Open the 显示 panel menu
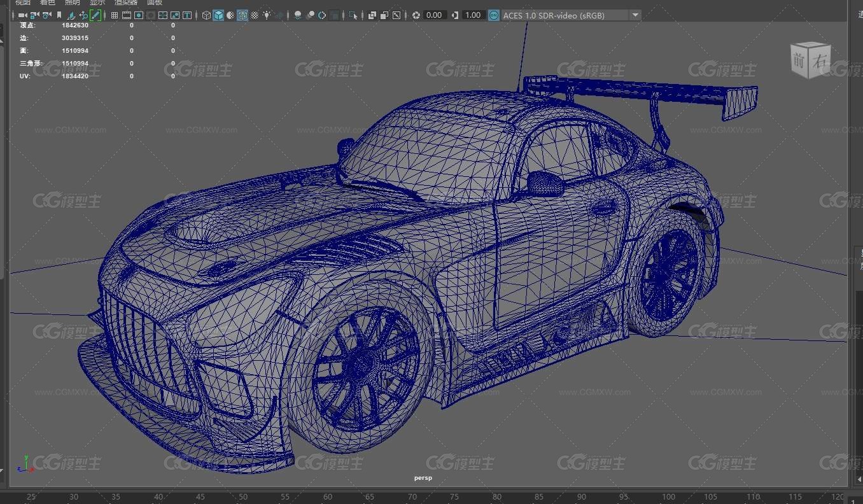 click(97, 3)
